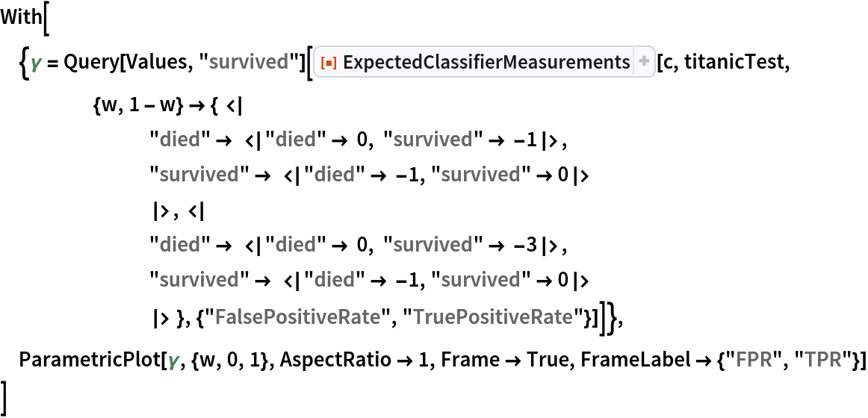868x418 pixels.
Task: Click the first "died" in the upper block
Action: coord(179,140)
